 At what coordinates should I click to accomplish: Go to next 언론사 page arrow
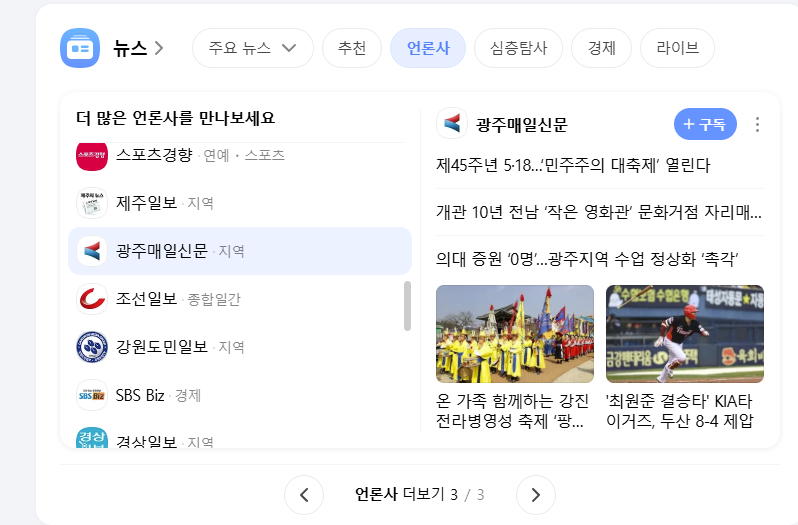tap(535, 494)
